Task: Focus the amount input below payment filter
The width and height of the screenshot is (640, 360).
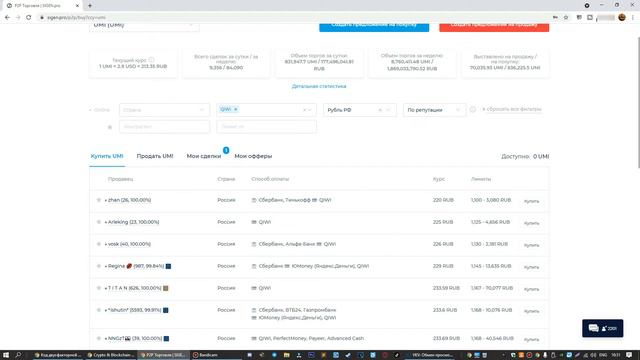Action: coord(267,127)
